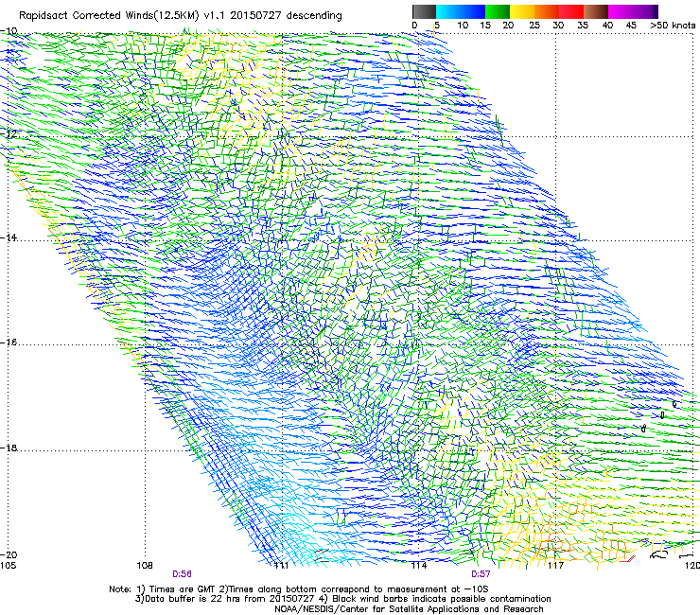700x615 pixels.
Task: Click the green 15-20 knots color band
Action: click(498, 11)
